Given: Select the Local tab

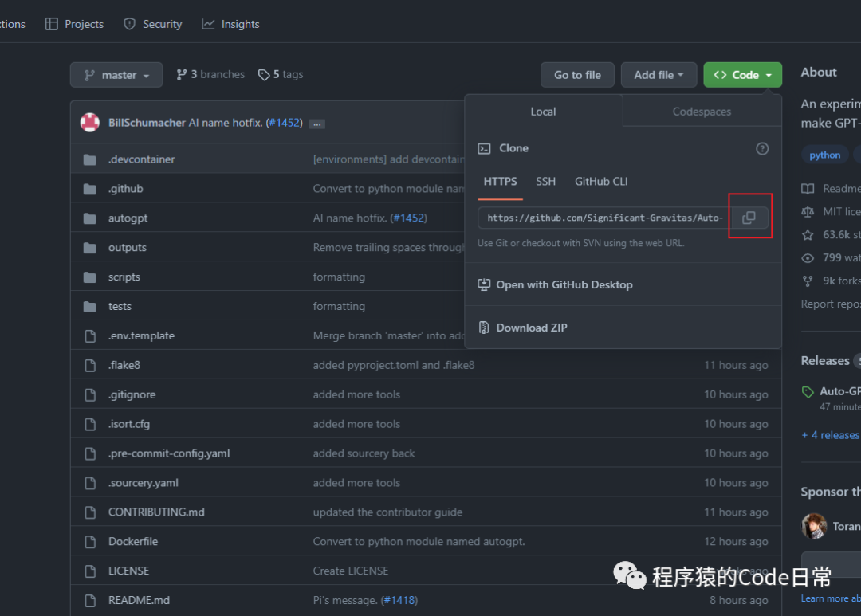Looking at the screenshot, I should coord(543,112).
